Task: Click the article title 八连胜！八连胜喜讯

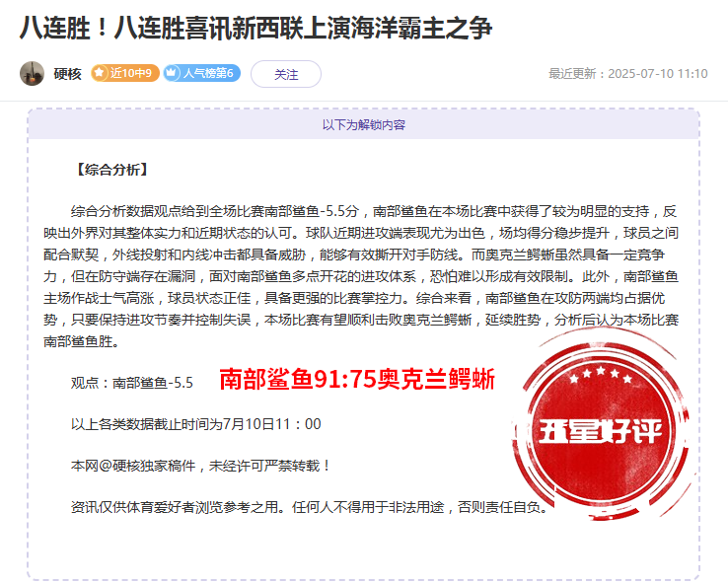Action: pos(255,28)
